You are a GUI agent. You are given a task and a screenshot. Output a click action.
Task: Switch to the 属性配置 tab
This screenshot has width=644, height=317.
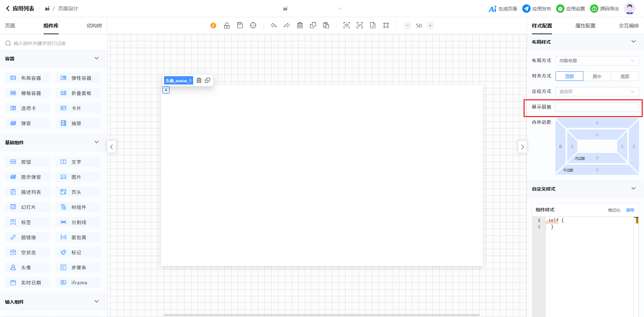click(x=585, y=26)
